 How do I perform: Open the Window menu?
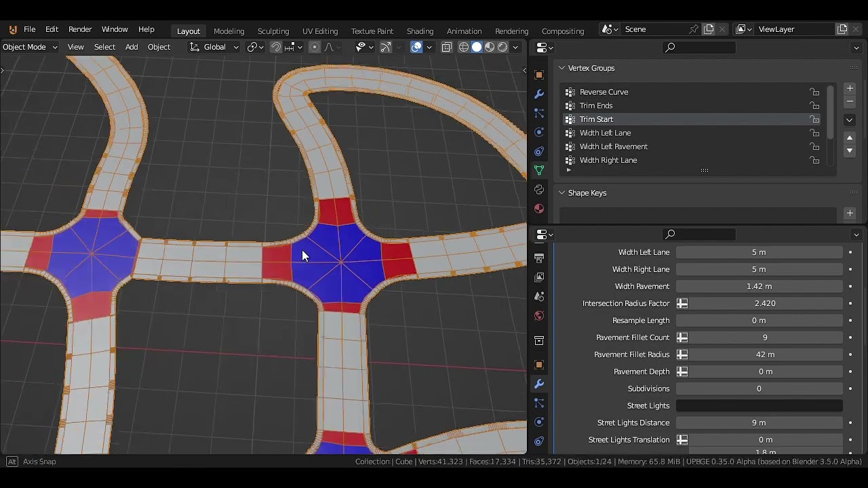(x=115, y=30)
